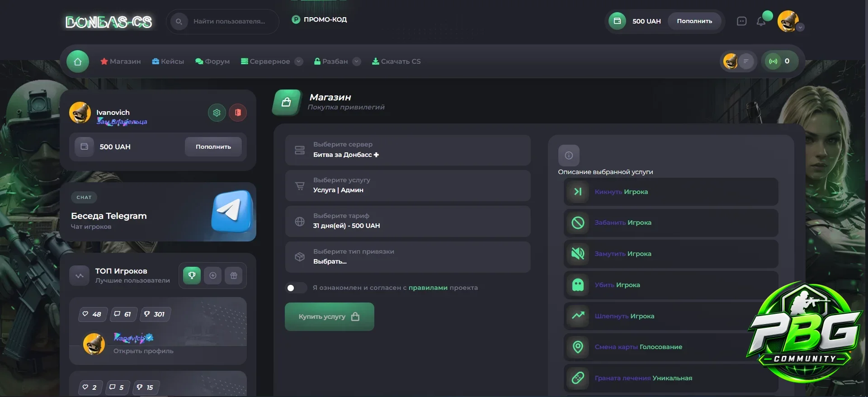Click the top player avatar thumbnail

pos(94,344)
